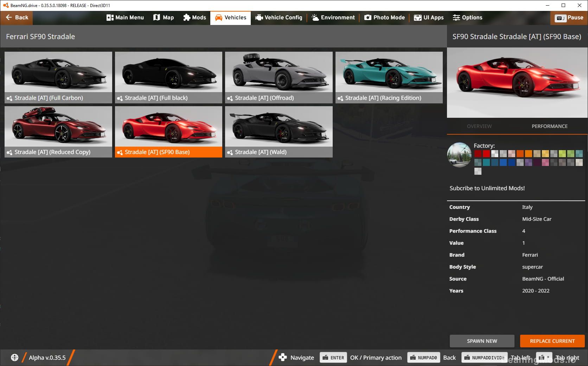Open Vehicle Config from top bar
The image size is (588, 366).
tap(279, 18)
